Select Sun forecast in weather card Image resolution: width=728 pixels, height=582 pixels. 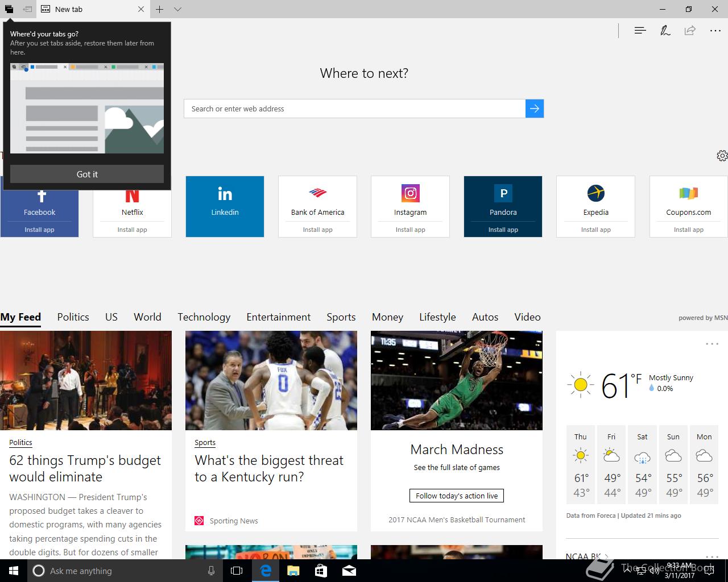(673, 464)
